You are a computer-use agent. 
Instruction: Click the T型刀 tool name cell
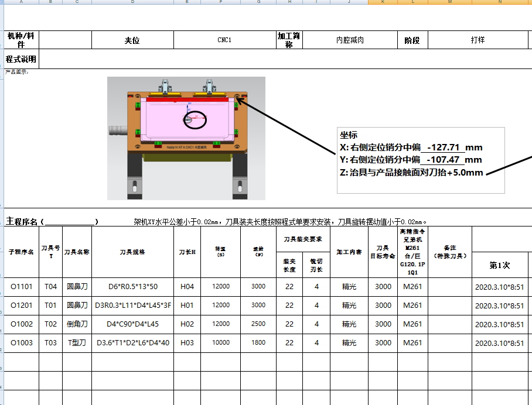tap(77, 343)
